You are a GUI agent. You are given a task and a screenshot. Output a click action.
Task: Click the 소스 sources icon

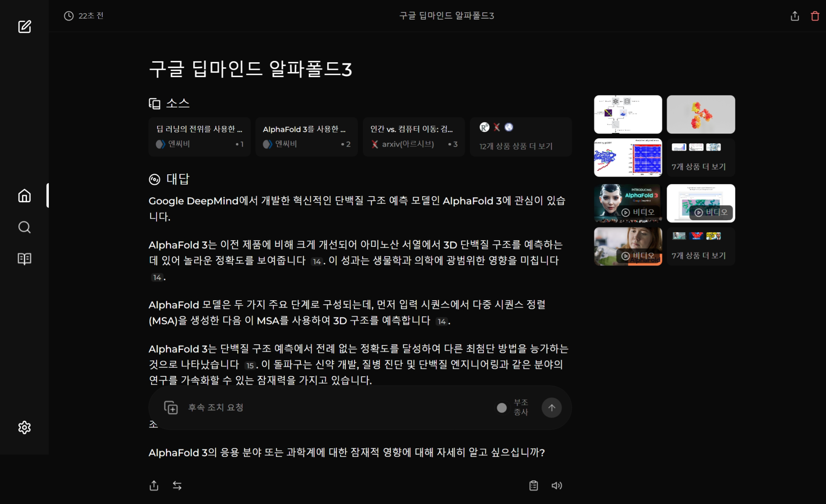(155, 103)
